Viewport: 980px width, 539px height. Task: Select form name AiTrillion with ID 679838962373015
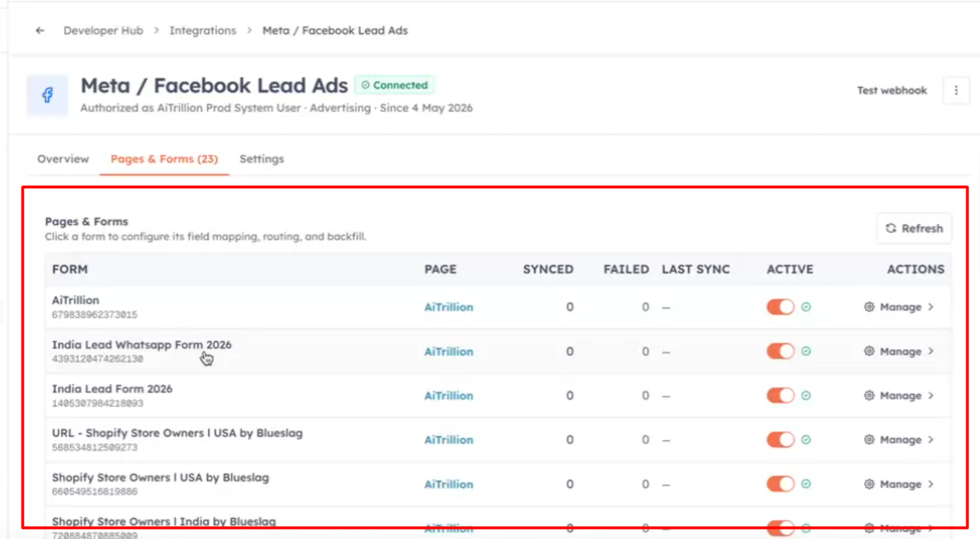[76, 300]
